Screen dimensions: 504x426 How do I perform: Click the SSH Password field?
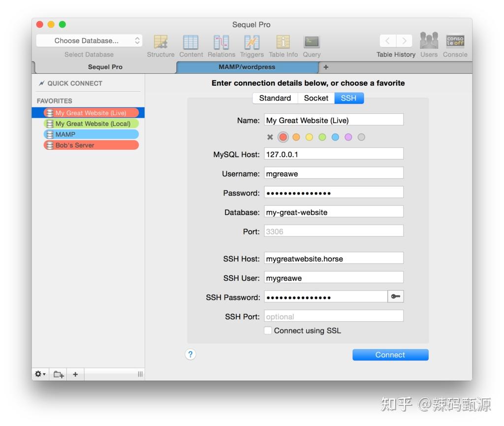pyautogui.click(x=326, y=296)
